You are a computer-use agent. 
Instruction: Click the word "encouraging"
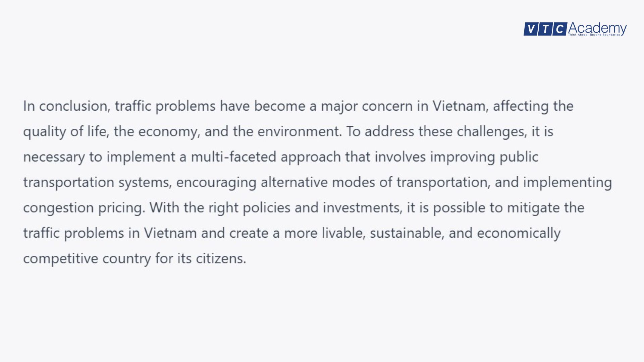pos(216,183)
